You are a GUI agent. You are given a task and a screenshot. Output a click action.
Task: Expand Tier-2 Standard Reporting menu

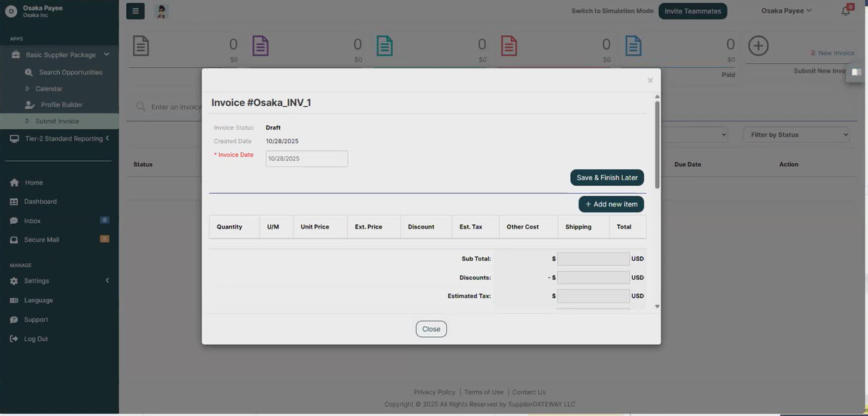[x=107, y=138]
